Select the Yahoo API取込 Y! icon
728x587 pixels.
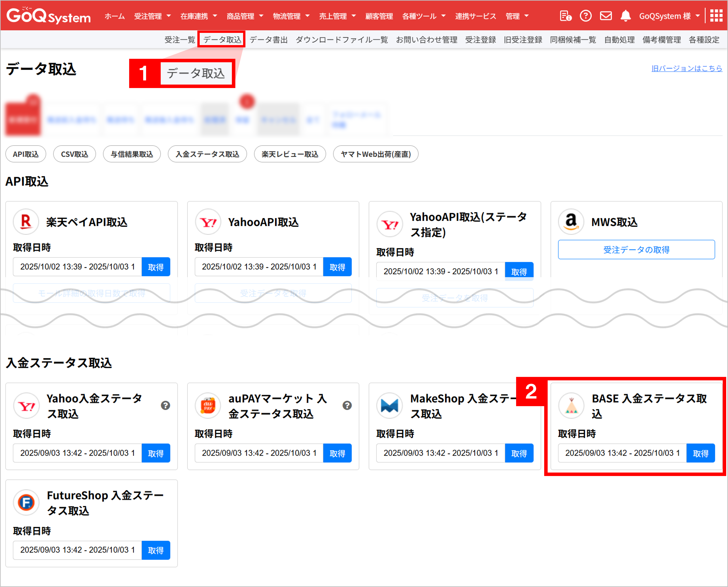click(208, 222)
